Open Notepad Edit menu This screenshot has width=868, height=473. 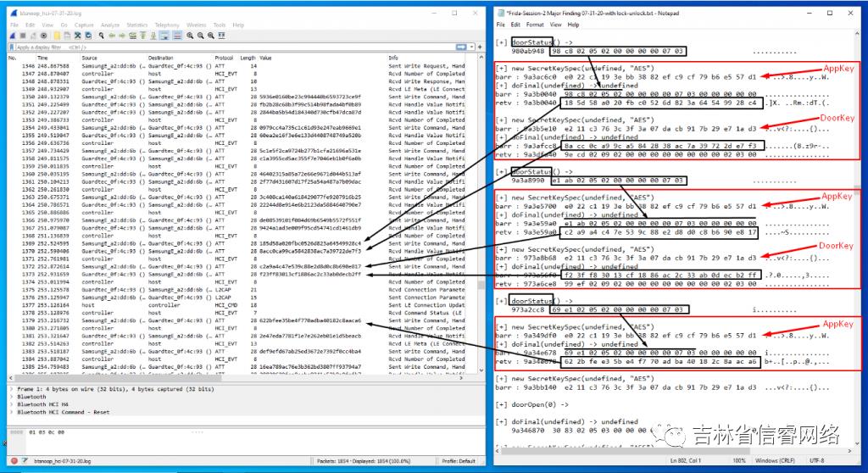pos(515,25)
